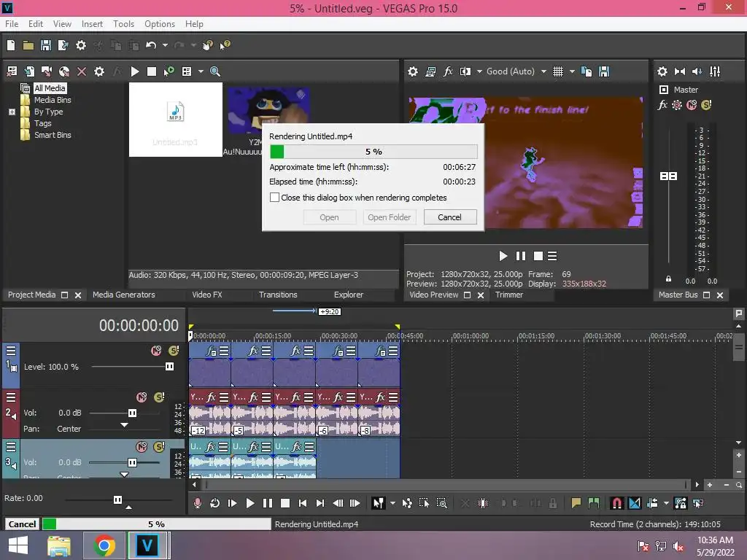
Task: Toggle Solo on audio track 2
Action: [x=159, y=397]
